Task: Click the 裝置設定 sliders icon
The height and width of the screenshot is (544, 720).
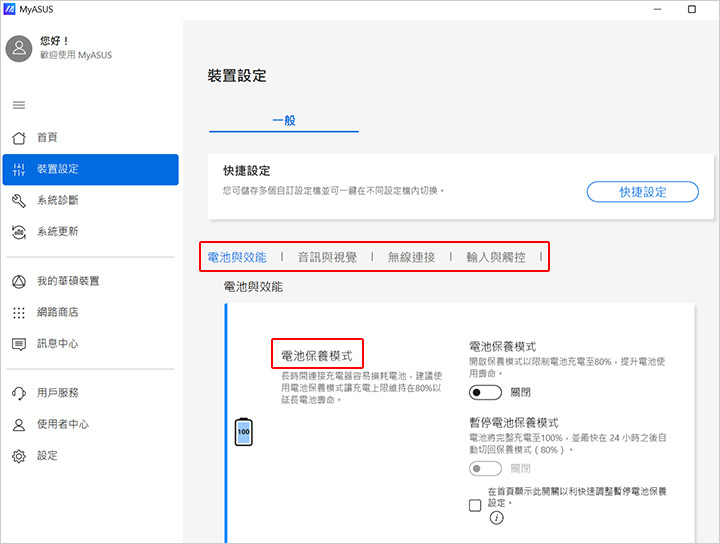Action: coord(19,169)
